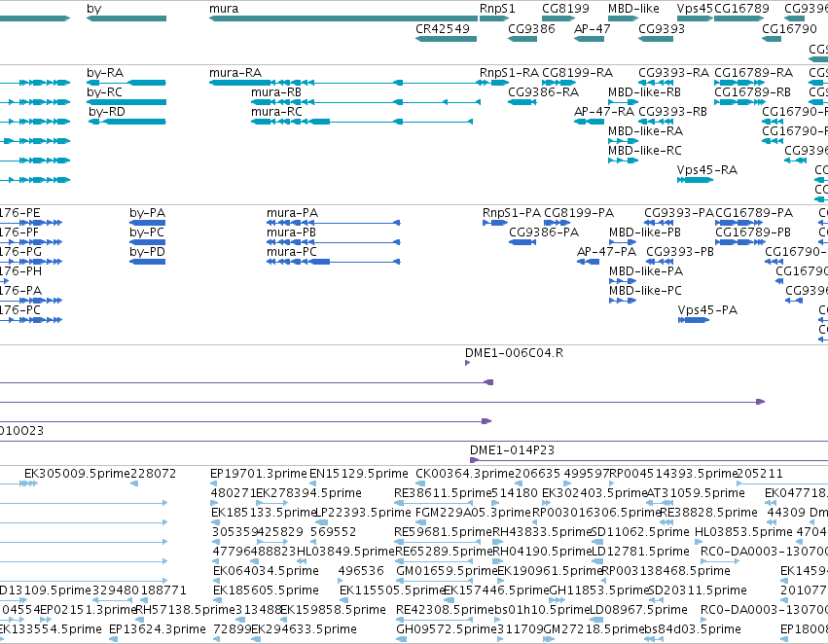Viewport: 828px width, 644px height.
Task: Click the MBD-like-PC protein label
Action: (x=645, y=291)
